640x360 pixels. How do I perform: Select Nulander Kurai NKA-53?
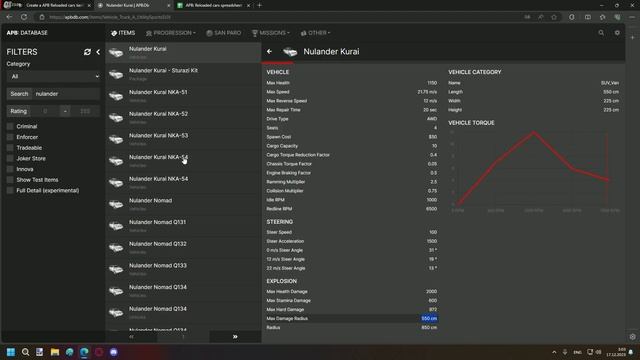click(x=183, y=139)
